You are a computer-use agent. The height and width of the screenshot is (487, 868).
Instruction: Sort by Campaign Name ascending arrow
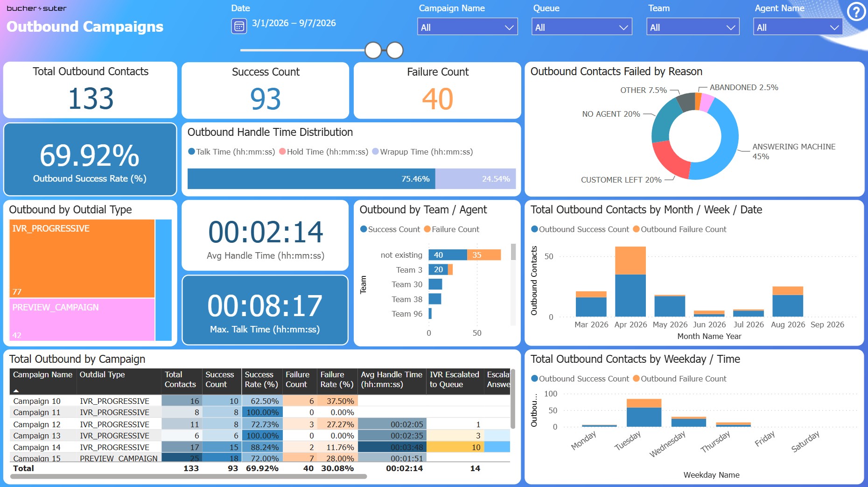pyautogui.click(x=16, y=390)
